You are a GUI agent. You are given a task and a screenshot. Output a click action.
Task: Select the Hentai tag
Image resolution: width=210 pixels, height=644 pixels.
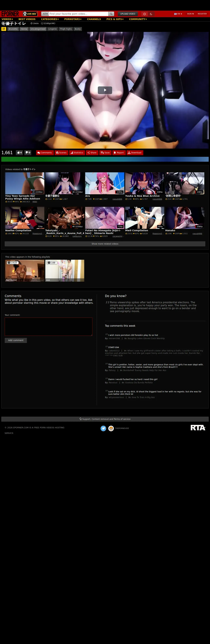click(x=24, y=29)
